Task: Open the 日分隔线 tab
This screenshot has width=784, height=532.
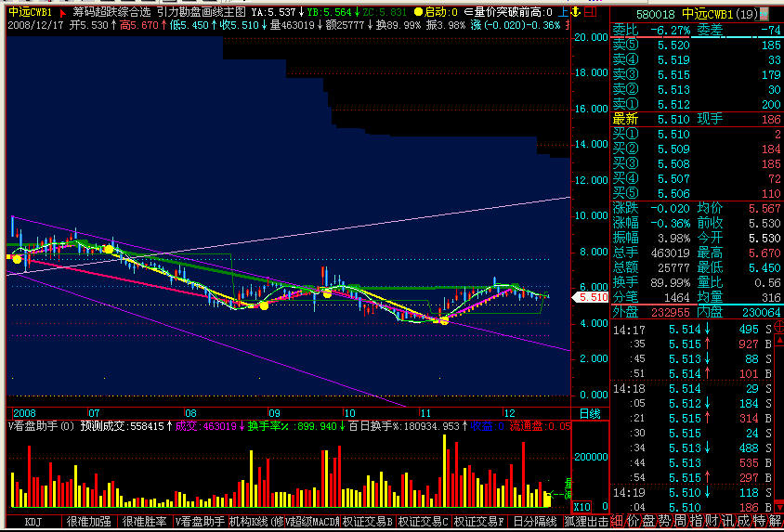Action: [534, 522]
